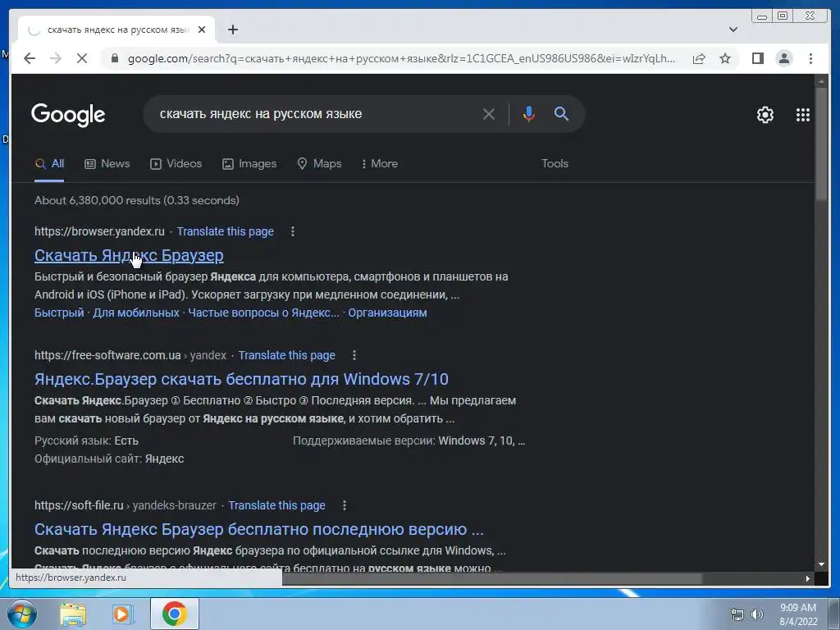840x630 pixels.
Task: Open options for soft-file.ru result
Action: [345, 505]
